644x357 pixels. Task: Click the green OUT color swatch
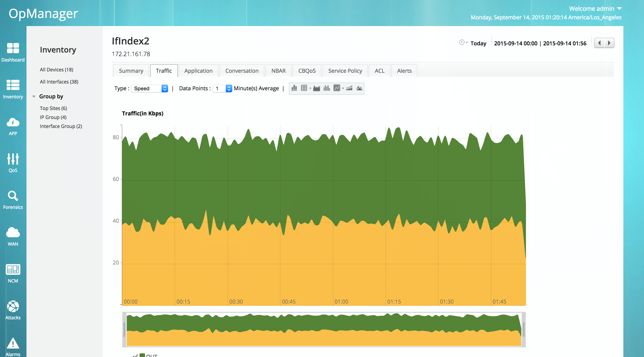pyautogui.click(x=142, y=355)
